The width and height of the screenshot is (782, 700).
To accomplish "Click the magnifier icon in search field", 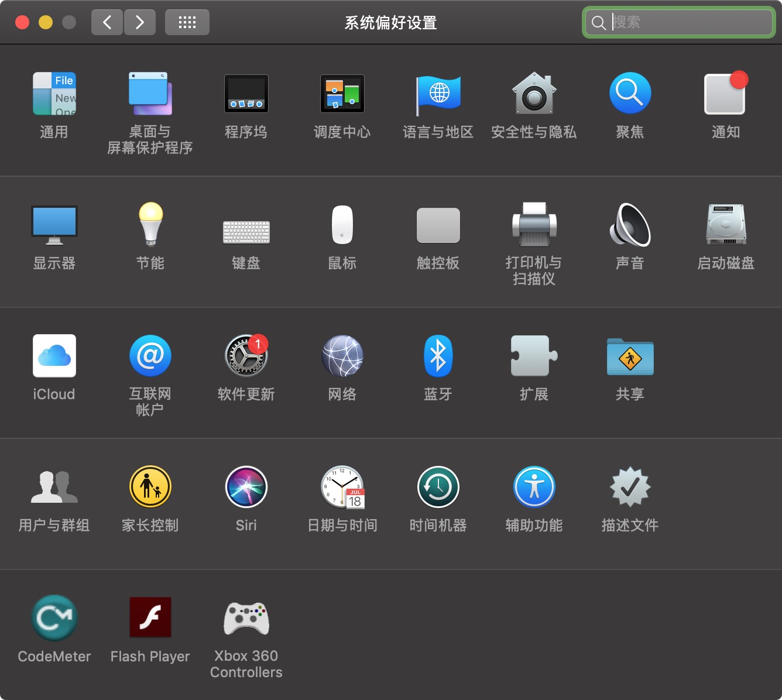I will (598, 23).
